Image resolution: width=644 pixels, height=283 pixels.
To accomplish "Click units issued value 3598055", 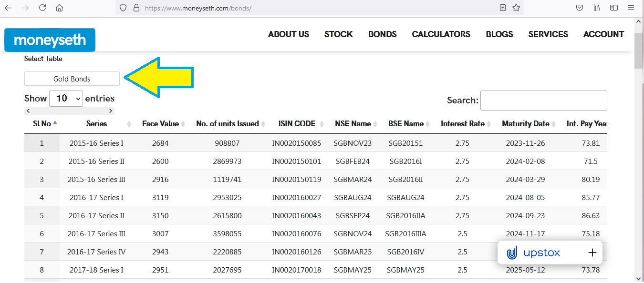I will (228, 233).
